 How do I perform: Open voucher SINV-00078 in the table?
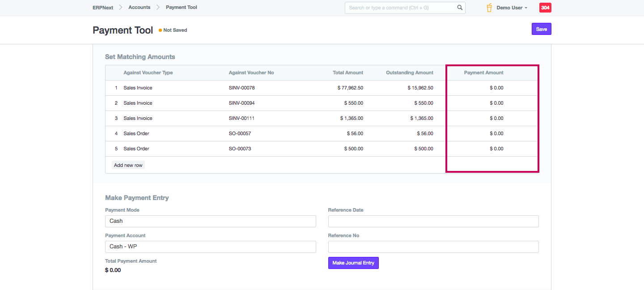pos(241,88)
